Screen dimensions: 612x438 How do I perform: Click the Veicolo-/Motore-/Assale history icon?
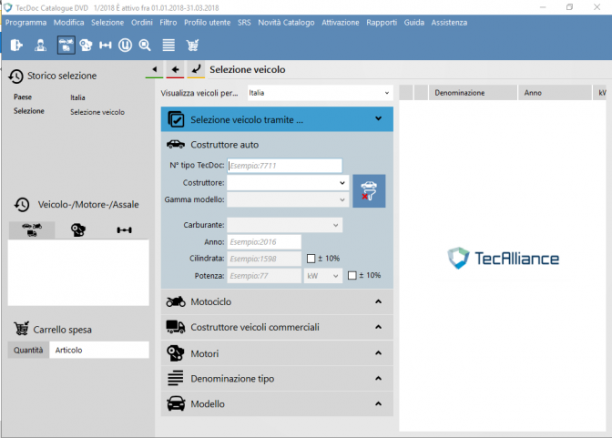(22, 205)
